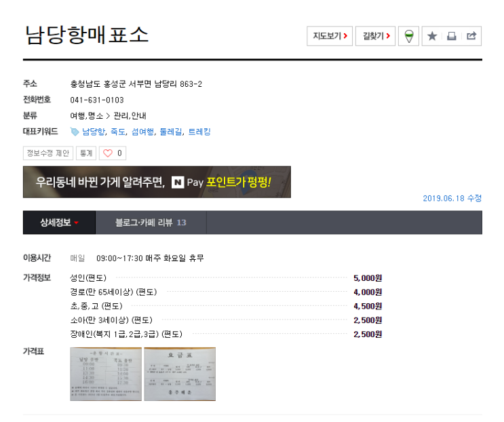Screen dimensions: 504x422
Task: Open the 지도보기 map view button
Action: [330, 36]
